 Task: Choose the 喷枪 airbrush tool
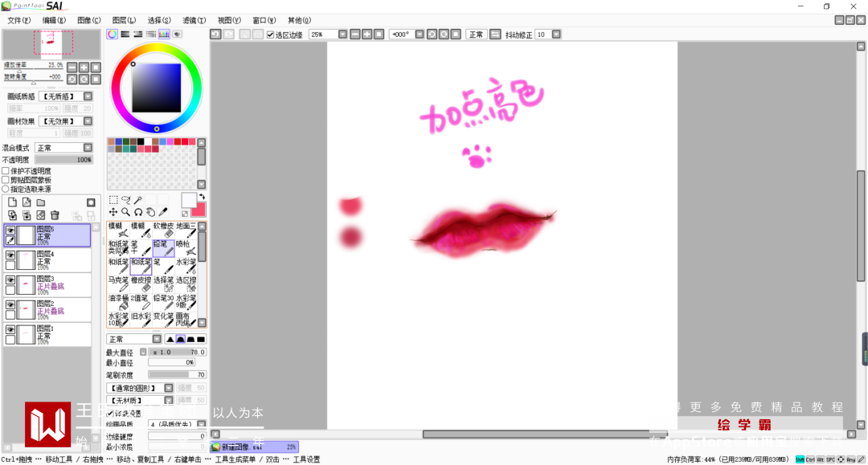tap(186, 247)
